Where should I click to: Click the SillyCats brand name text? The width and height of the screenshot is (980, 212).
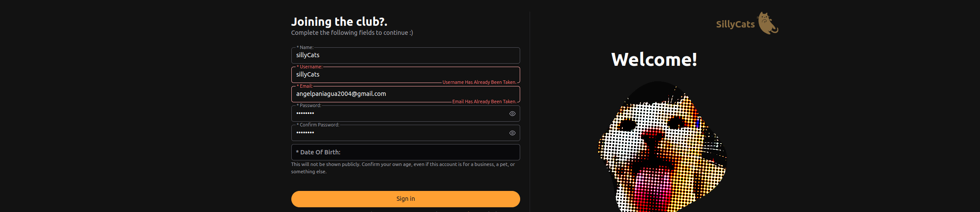pyautogui.click(x=735, y=24)
